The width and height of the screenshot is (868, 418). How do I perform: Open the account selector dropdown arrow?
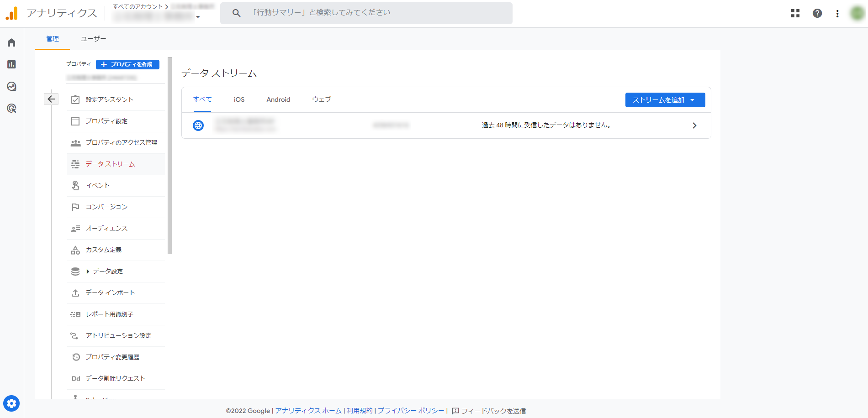198,17
